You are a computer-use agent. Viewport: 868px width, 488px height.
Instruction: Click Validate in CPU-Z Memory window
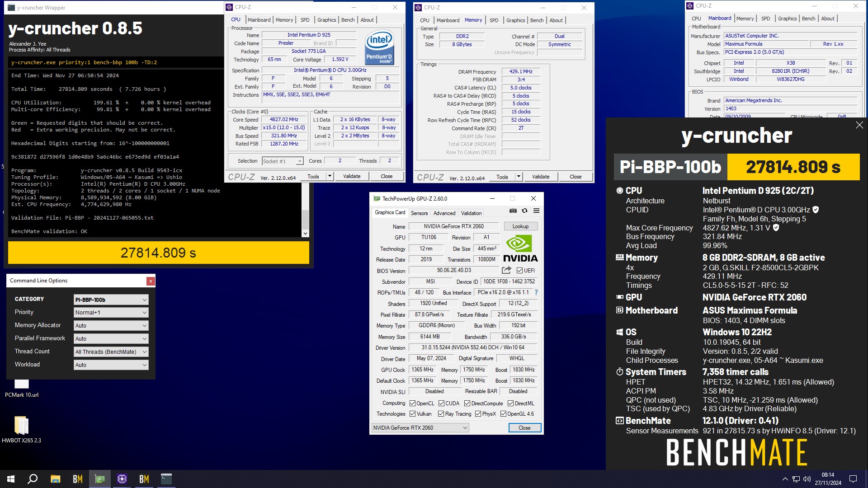pos(541,177)
